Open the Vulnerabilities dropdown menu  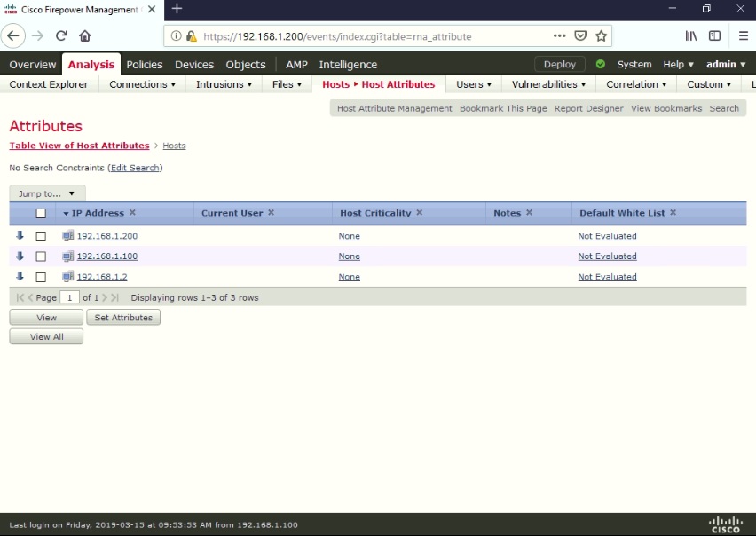click(x=548, y=84)
